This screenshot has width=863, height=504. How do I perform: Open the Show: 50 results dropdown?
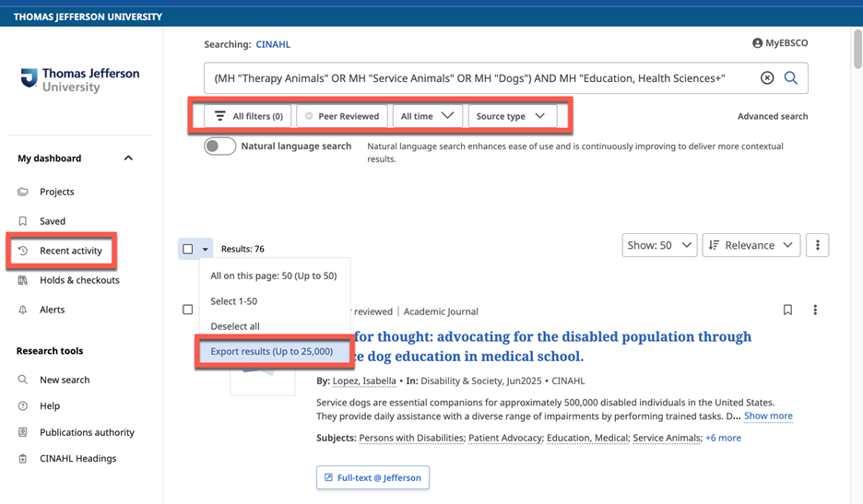659,245
